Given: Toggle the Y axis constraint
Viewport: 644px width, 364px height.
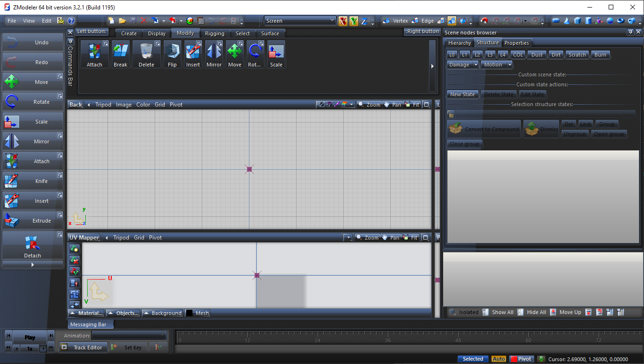Looking at the screenshot, I should [354, 21].
